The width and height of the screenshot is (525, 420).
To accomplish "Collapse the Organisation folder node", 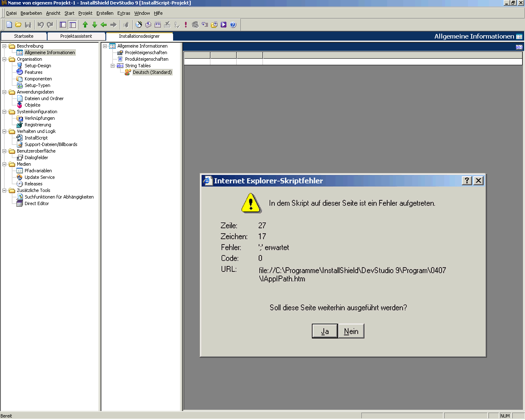I will [x=5, y=59].
